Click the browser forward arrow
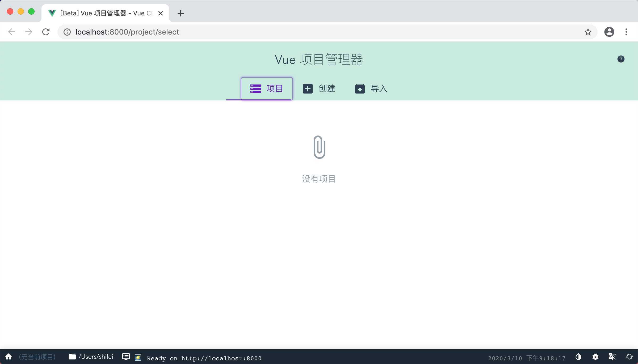Image resolution: width=638 pixels, height=364 pixels. pyautogui.click(x=28, y=32)
